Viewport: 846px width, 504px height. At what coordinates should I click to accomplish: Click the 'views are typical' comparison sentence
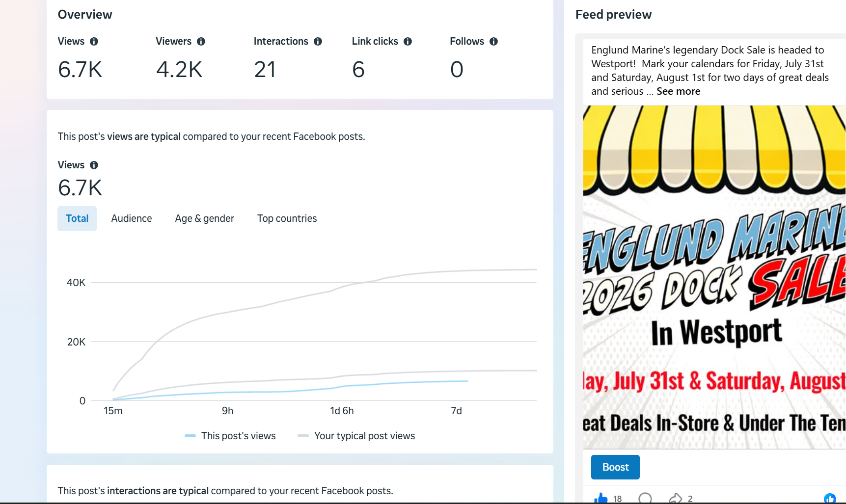point(211,136)
